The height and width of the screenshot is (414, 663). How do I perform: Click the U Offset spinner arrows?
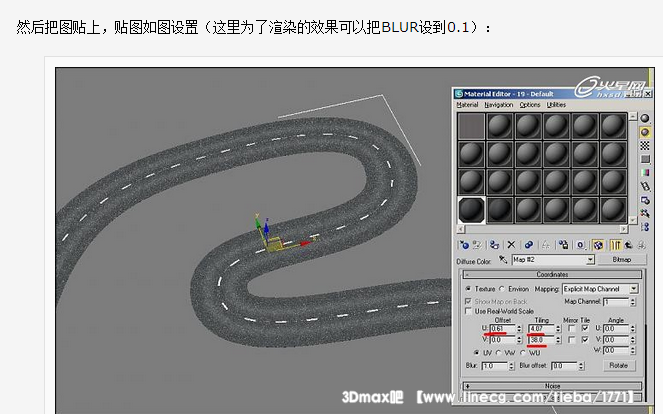pyautogui.click(x=519, y=329)
